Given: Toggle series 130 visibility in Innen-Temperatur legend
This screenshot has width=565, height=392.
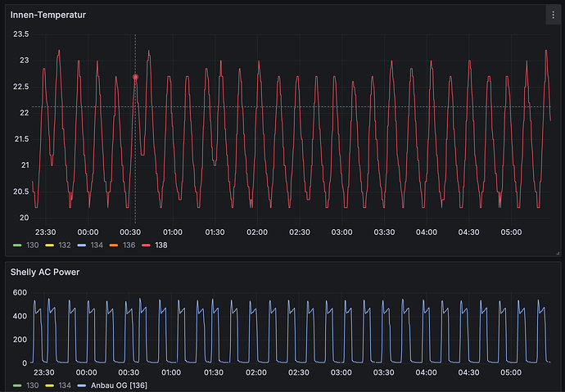Looking at the screenshot, I should [x=33, y=245].
